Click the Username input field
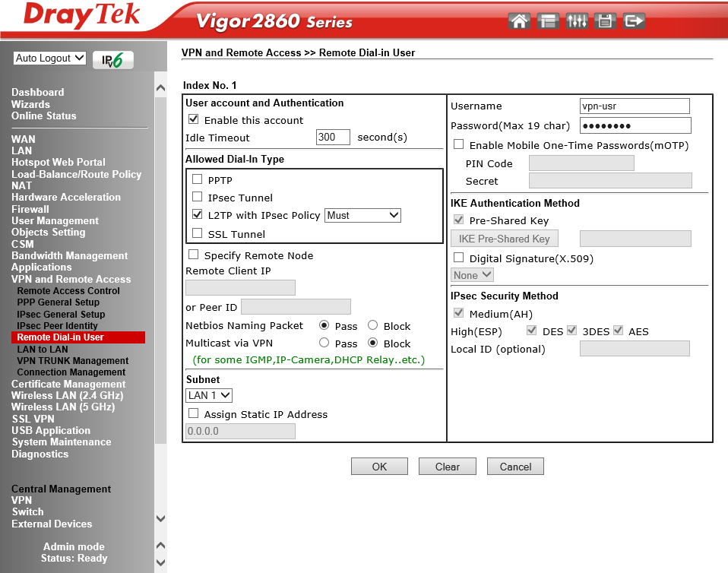Image resolution: width=728 pixels, height=573 pixels. click(x=635, y=106)
